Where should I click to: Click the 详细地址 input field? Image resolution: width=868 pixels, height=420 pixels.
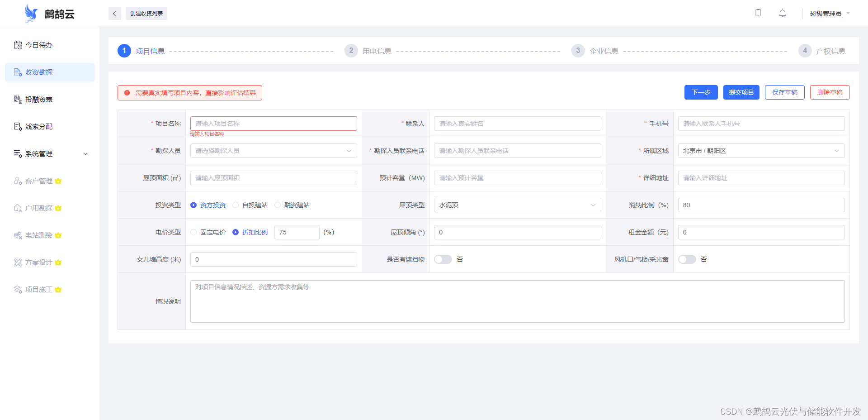click(x=761, y=178)
